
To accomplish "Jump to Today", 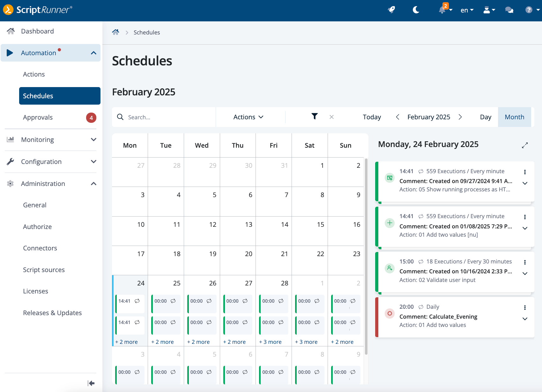I will tap(372, 117).
